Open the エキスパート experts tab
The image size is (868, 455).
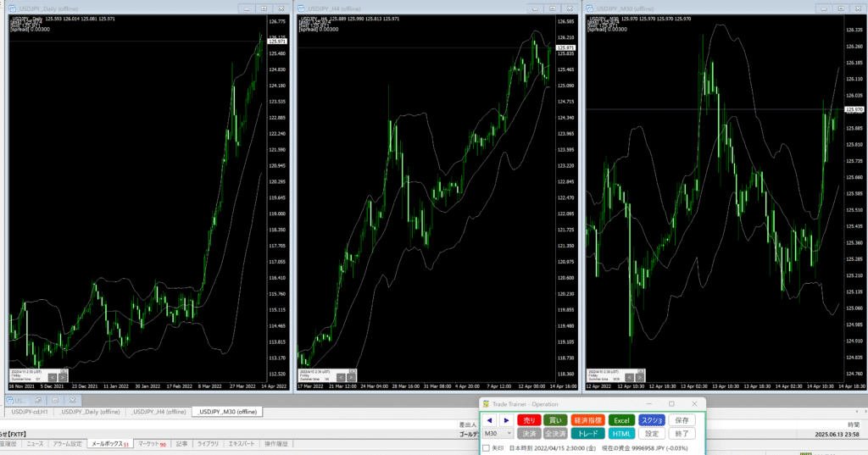tap(242, 444)
